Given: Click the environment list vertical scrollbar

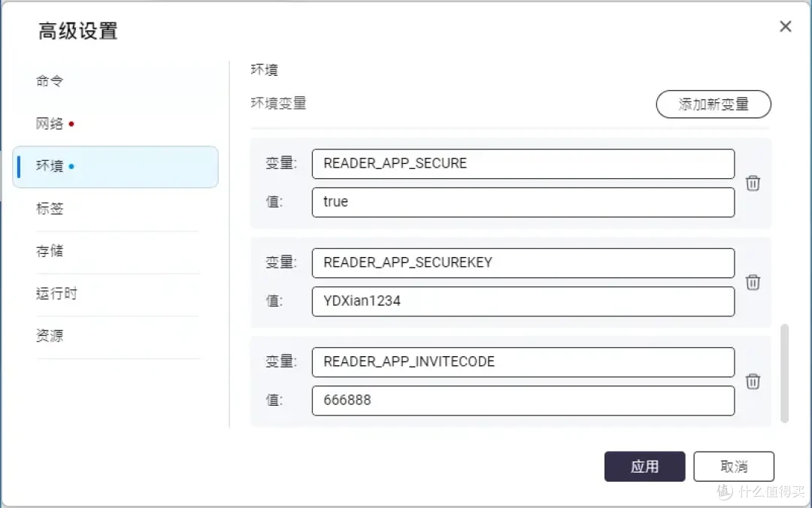Looking at the screenshot, I should 784,373.
